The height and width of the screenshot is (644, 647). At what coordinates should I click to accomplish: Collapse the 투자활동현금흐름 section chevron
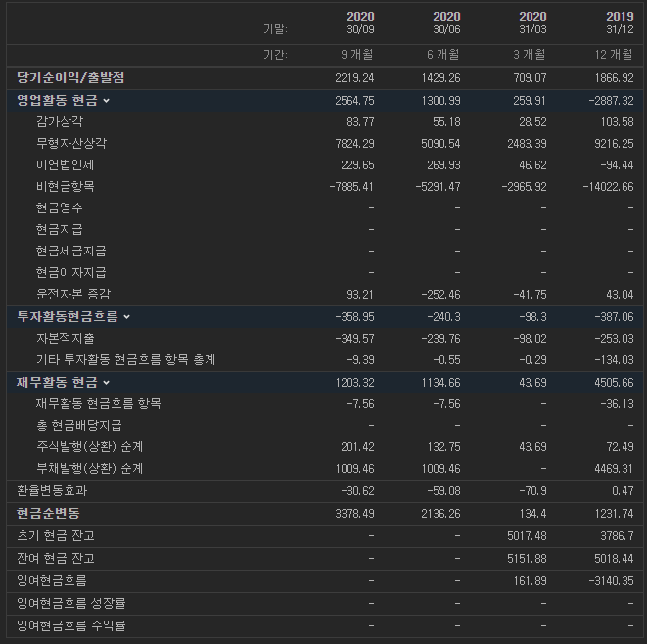(x=126, y=317)
